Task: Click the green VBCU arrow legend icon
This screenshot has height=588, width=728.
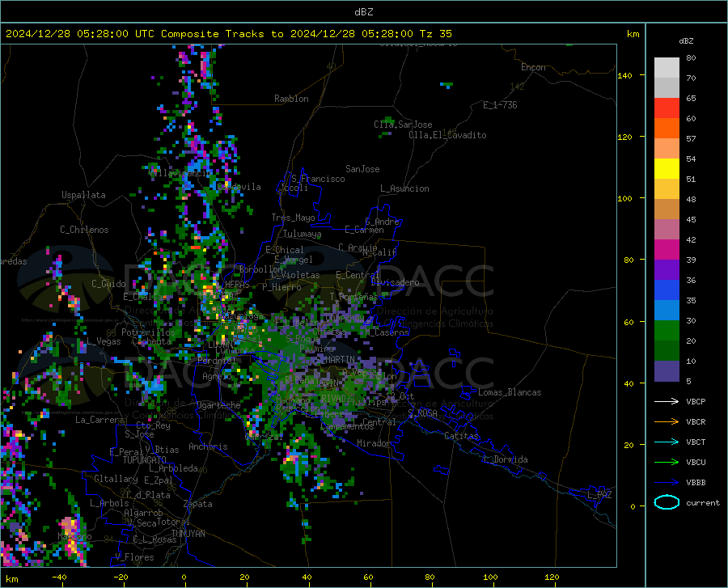Action: point(667,463)
